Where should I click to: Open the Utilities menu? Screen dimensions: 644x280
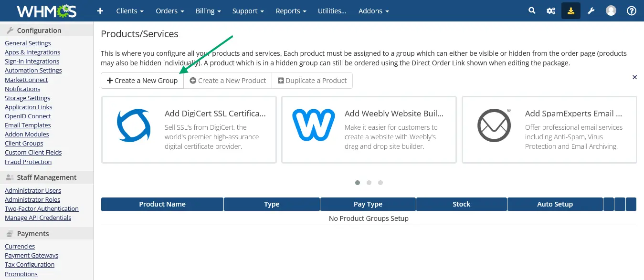[332, 11]
